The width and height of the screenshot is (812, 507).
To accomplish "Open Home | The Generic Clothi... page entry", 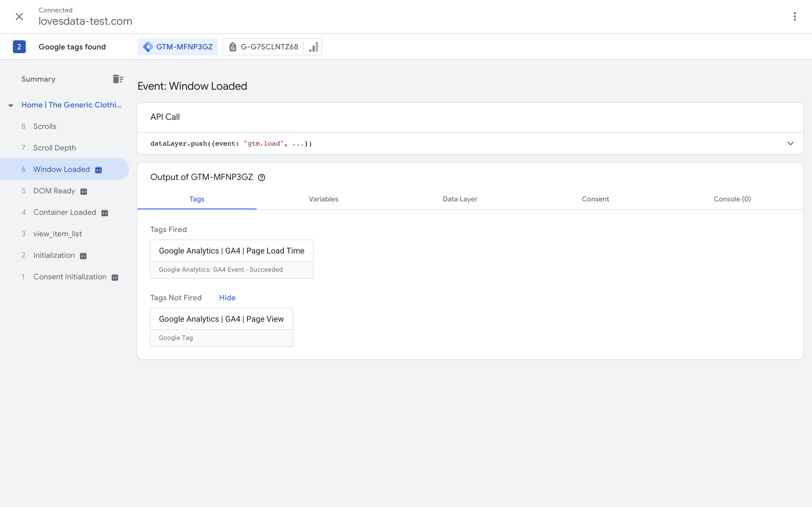I will tap(71, 105).
